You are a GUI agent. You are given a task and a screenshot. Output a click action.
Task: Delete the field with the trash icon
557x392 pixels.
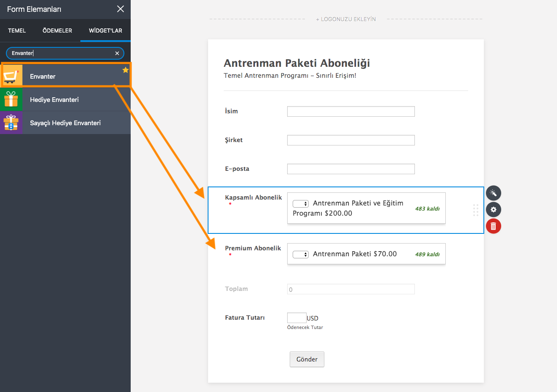tap(493, 226)
